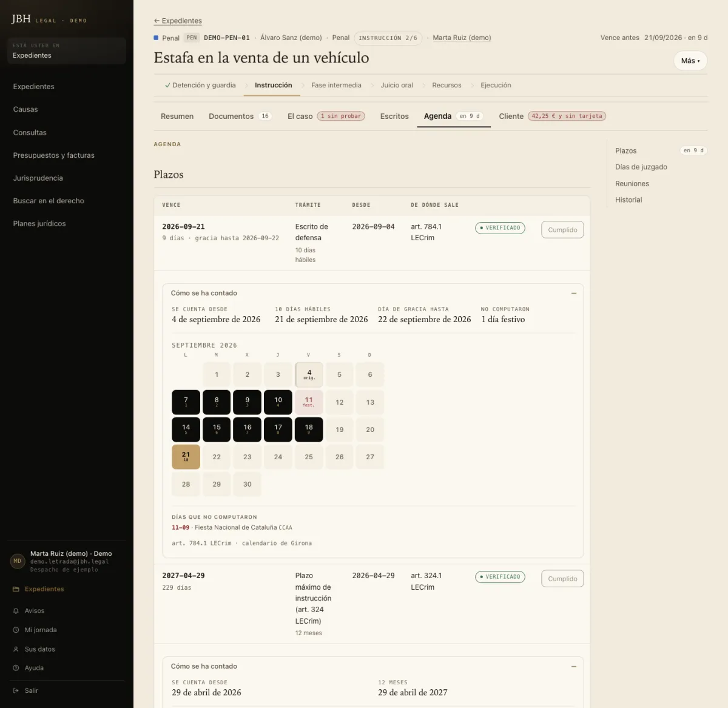The width and height of the screenshot is (728, 708).
Task: Open the El caso tab
Action: point(326,116)
